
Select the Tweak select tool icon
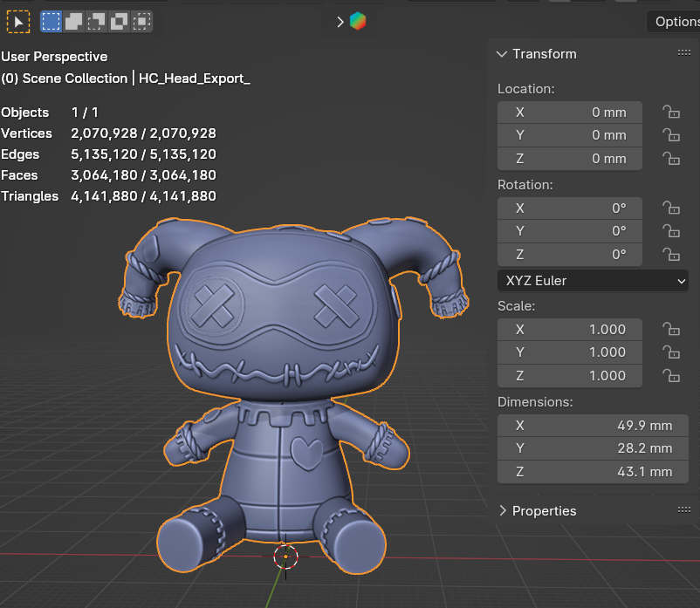pos(18,22)
